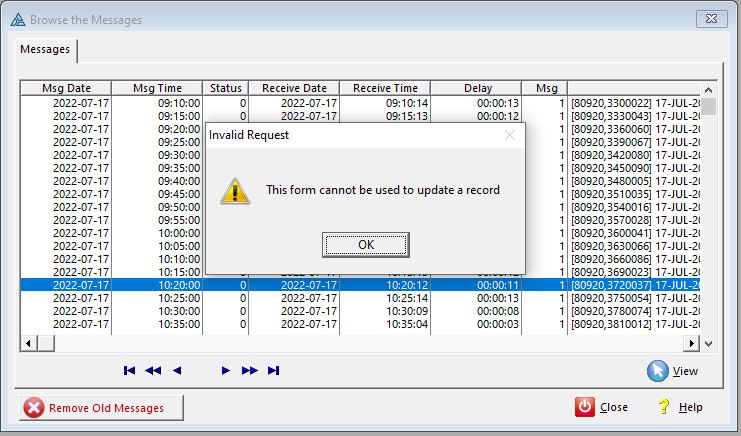
Task: Open the View button
Action: click(673, 371)
